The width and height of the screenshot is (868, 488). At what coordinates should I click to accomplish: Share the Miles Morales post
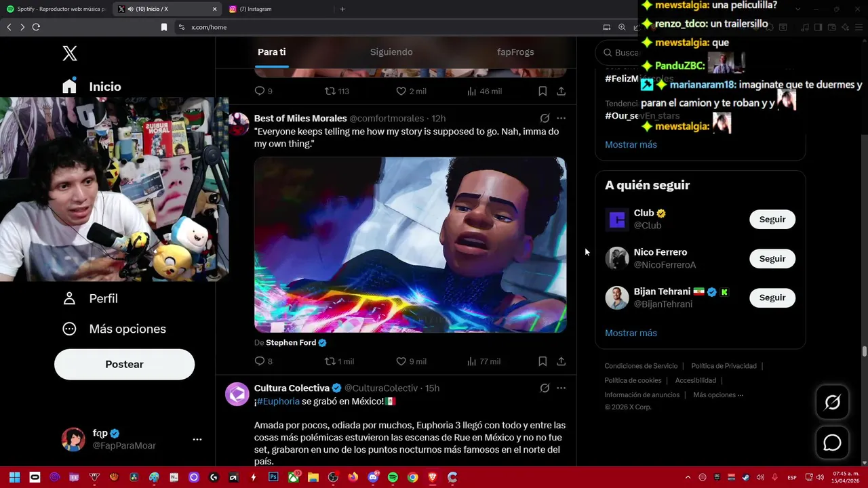pyautogui.click(x=561, y=361)
